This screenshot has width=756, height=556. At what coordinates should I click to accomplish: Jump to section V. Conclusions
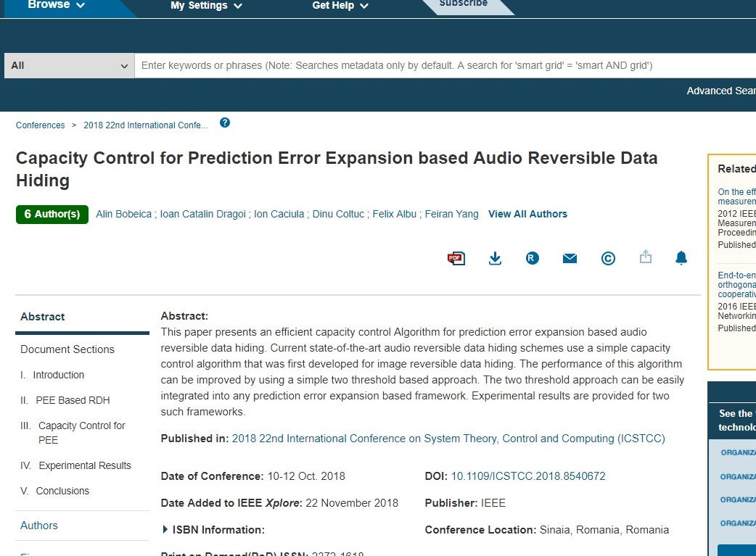(55, 491)
